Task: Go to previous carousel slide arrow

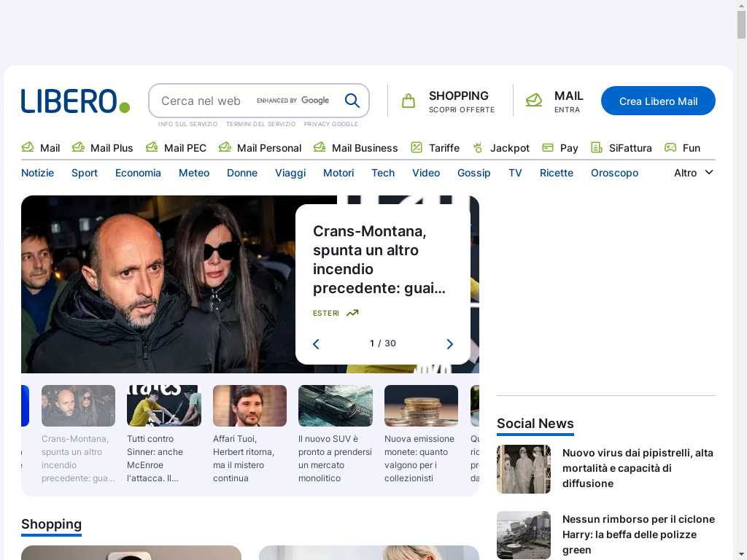Action: 316,344
